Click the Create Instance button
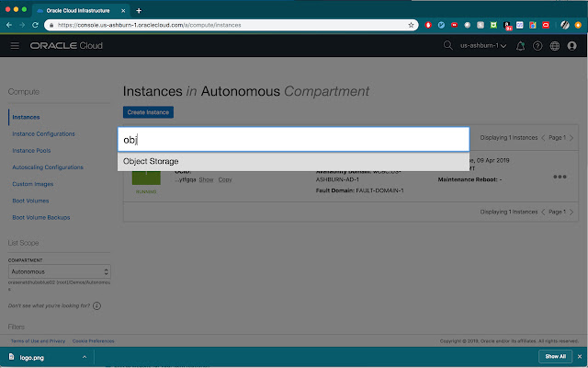 pyautogui.click(x=147, y=112)
